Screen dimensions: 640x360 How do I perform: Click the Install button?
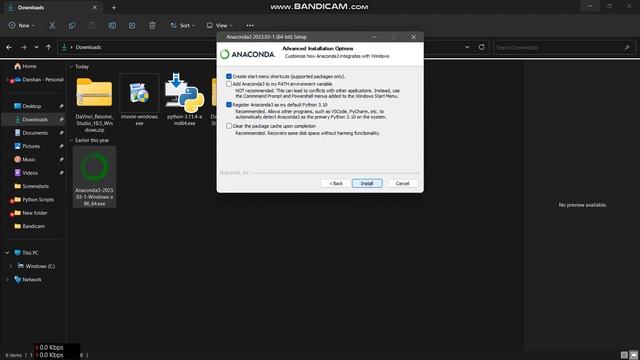click(x=367, y=184)
